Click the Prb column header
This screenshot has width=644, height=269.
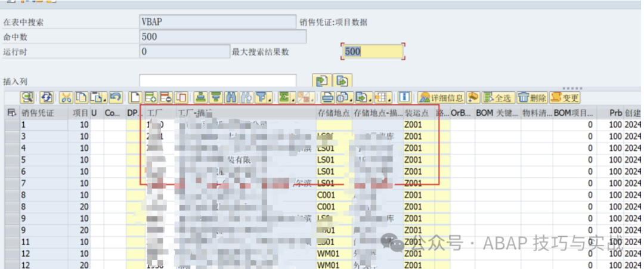[x=611, y=113]
